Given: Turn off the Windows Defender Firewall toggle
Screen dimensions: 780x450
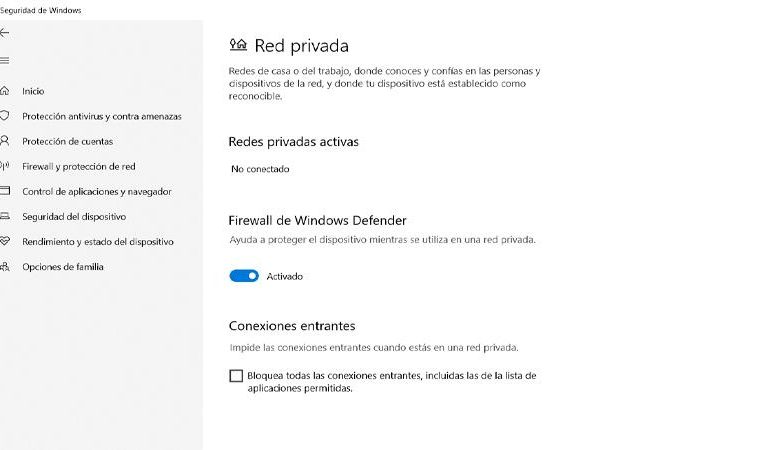Looking at the screenshot, I should coord(244,276).
